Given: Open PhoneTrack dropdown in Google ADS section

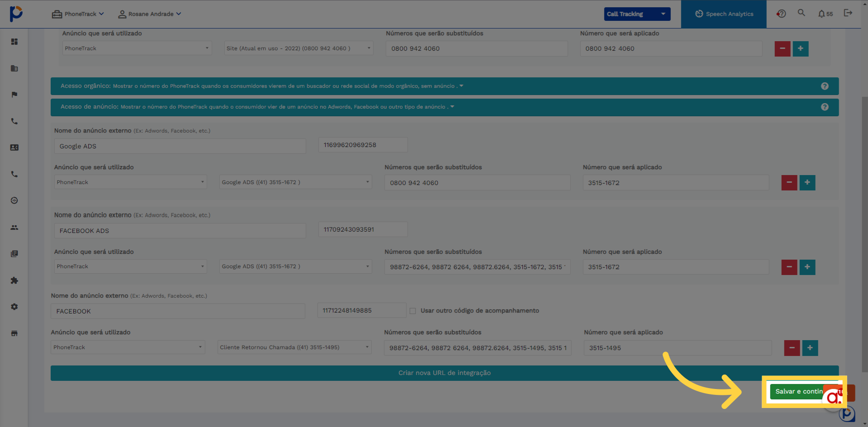Looking at the screenshot, I should click(130, 182).
